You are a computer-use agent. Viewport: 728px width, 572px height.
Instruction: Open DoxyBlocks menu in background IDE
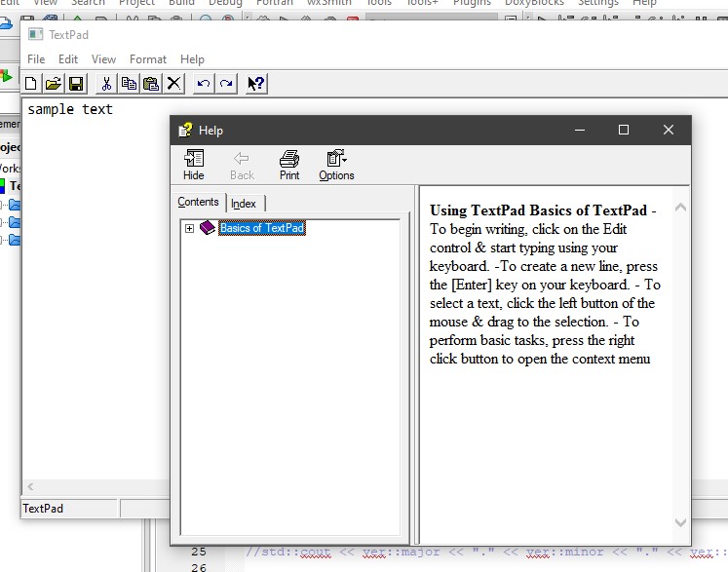534,3
